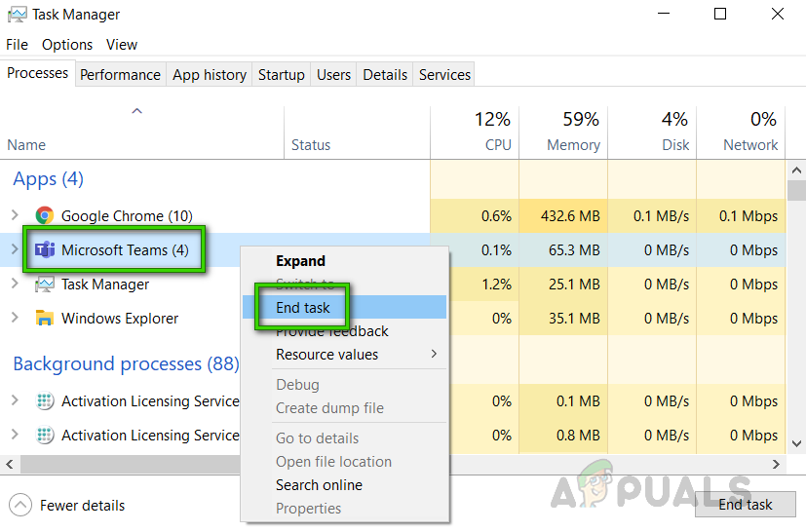
Task: Expand the Windows Explorer process group
Action: pyautogui.click(x=15, y=319)
